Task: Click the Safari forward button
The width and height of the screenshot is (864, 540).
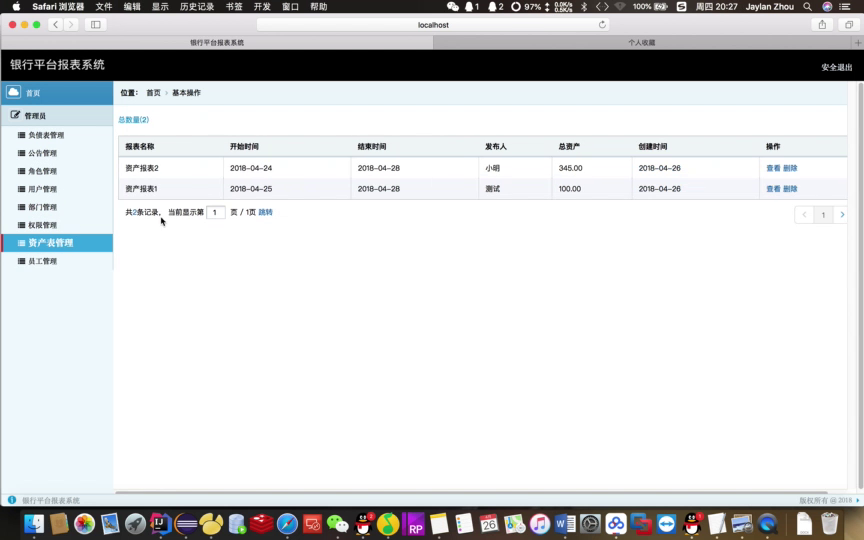Action: click(71, 24)
